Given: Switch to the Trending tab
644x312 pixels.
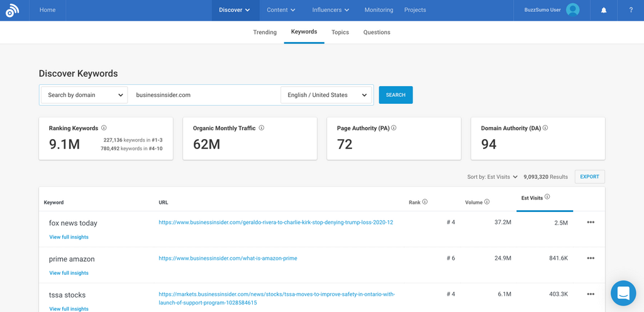Looking at the screenshot, I should pyautogui.click(x=265, y=32).
